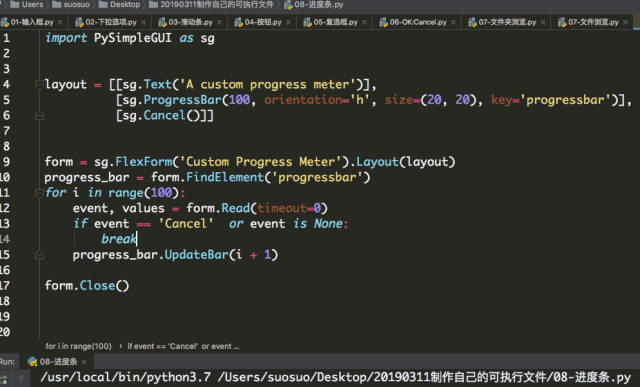Click the suosuo folder breadcrumb
The image size is (640, 387).
tap(71, 4)
